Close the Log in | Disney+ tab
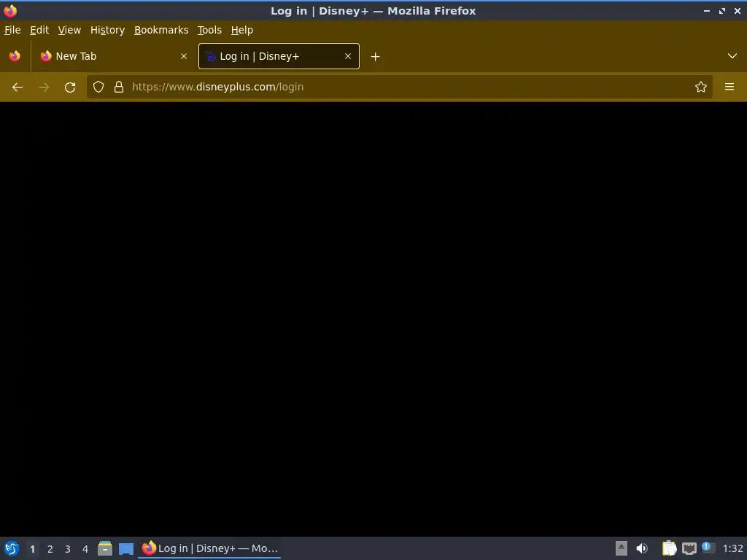Image resolution: width=747 pixels, height=560 pixels. pos(348,56)
